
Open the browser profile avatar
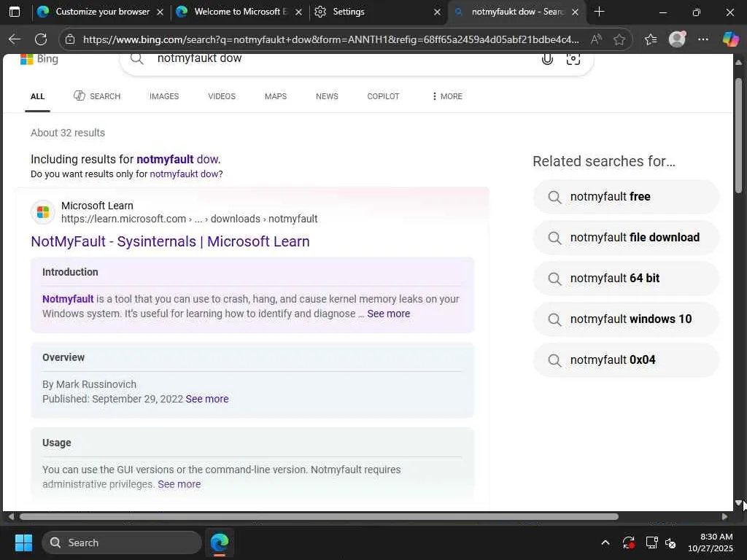(x=677, y=39)
